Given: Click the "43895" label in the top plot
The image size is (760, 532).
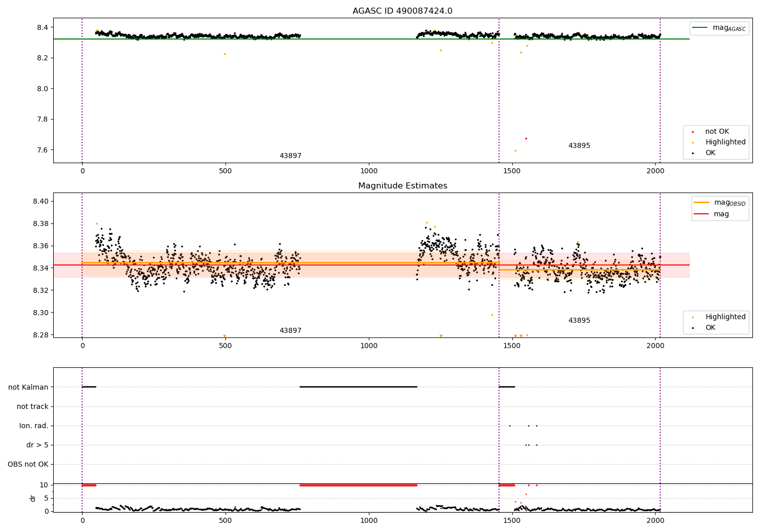Looking at the screenshot, I should (x=579, y=146).
